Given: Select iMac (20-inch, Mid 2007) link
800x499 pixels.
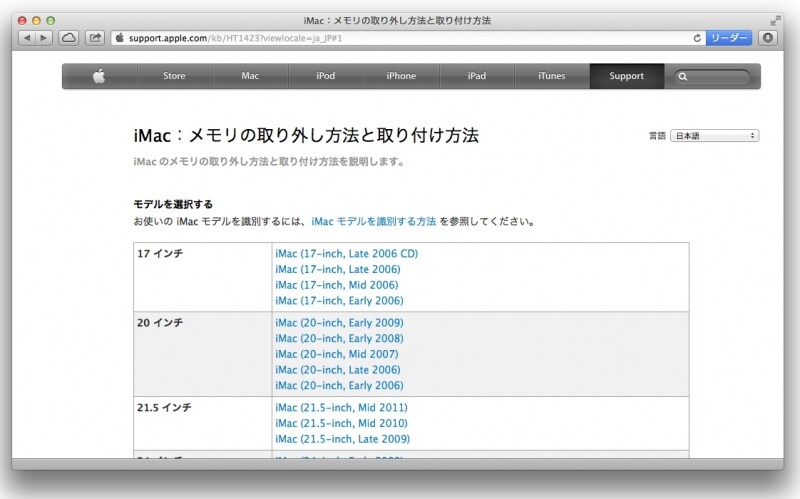Looking at the screenshot, I should 336,354.
